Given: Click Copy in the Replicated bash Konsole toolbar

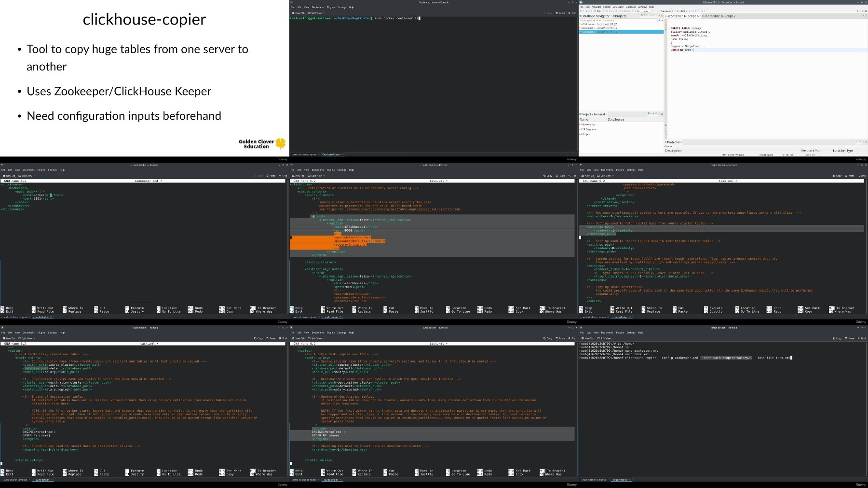Looking at the screenshot, I should tap(548, 13).
